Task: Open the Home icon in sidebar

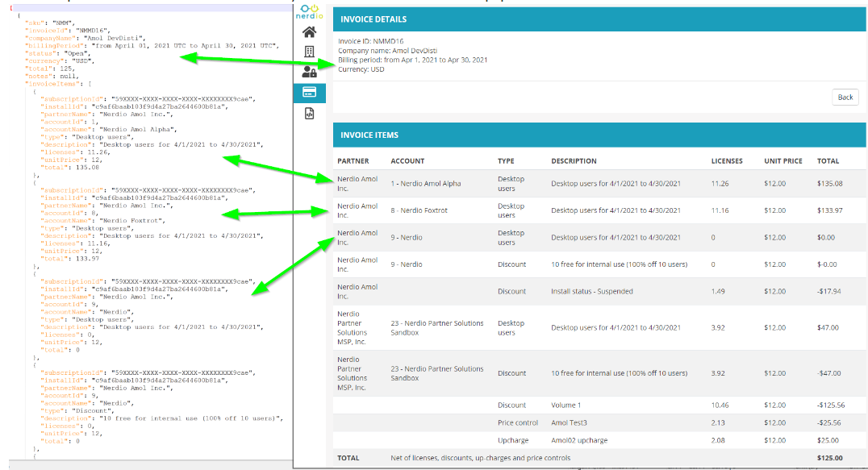Action: click(x=310, y=32)
